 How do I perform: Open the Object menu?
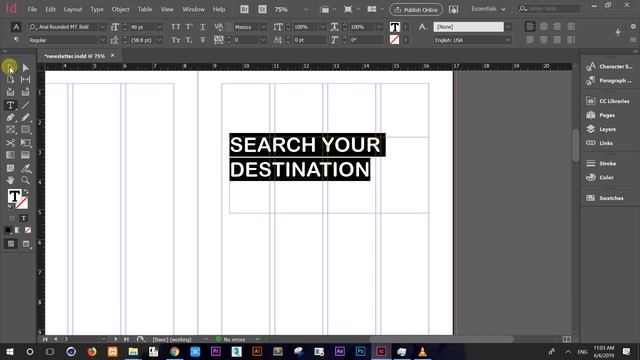pyautogui.click(x=120, y=9)
